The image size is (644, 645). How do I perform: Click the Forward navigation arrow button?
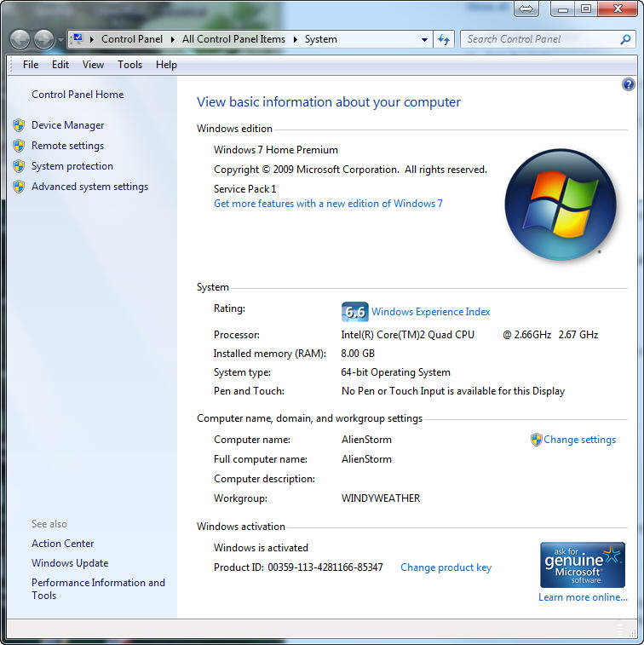(43, 39)
